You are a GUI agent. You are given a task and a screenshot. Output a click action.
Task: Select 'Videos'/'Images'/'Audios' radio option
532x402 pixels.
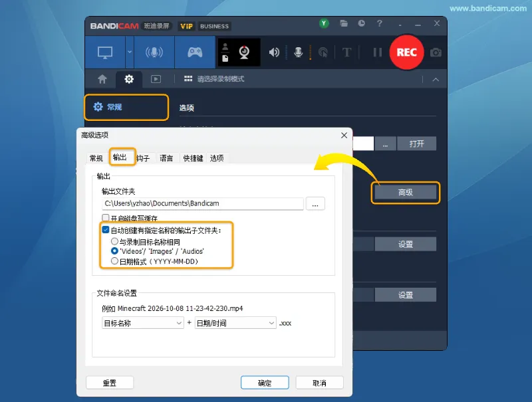(x=114, y=251)
